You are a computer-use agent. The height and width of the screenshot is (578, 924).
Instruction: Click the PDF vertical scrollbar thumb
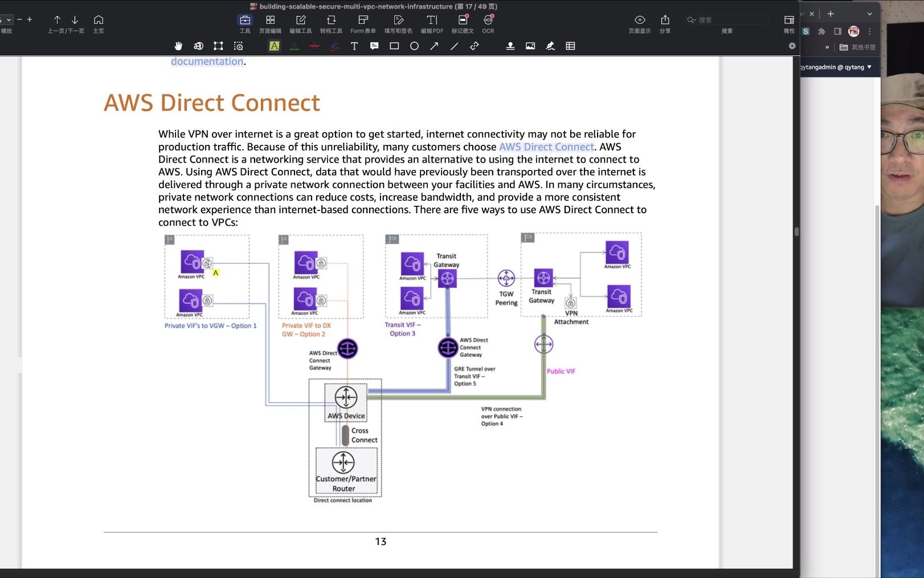point(796,231)
